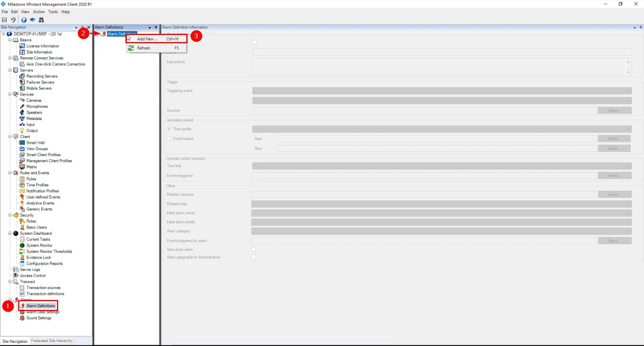Viewport: 644px width, 346px height.
Task: Collapse the Client tree node
Action: tap(10, 137)
